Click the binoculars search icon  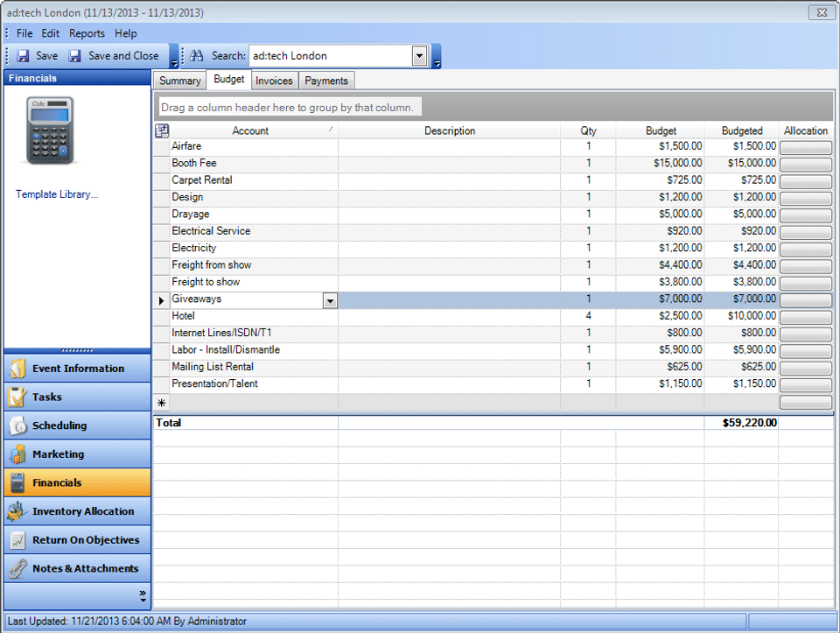[x=197, y=56]
